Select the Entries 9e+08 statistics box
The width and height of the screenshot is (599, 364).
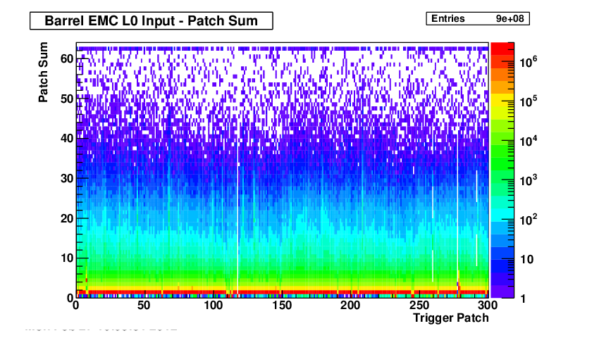478,19
